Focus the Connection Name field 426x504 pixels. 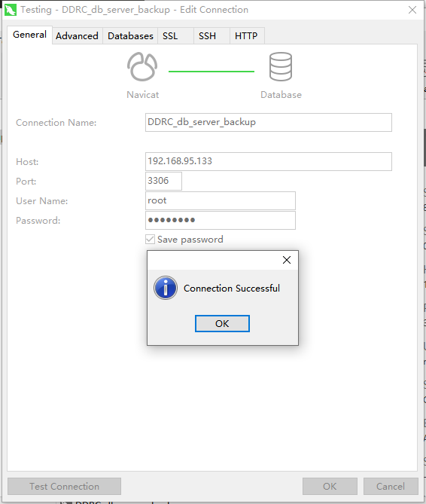coord(269,122)
